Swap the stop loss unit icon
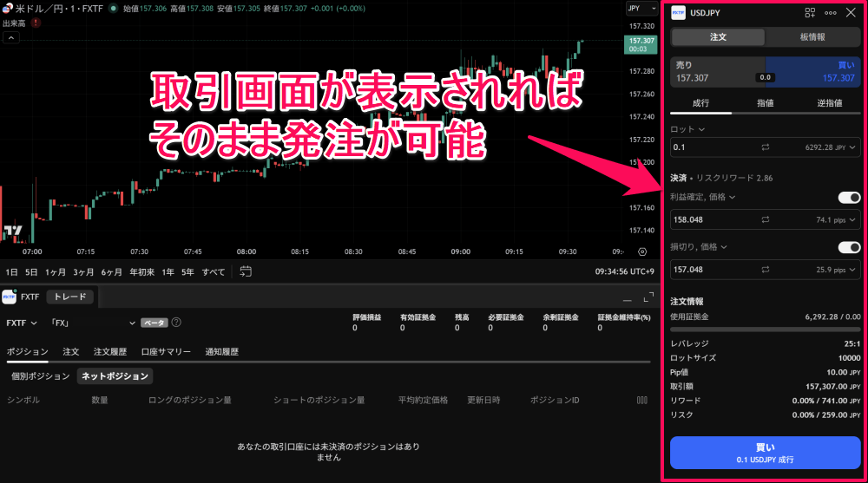The height and width of the screenshot is (483, 868). [x=765, y=270]
